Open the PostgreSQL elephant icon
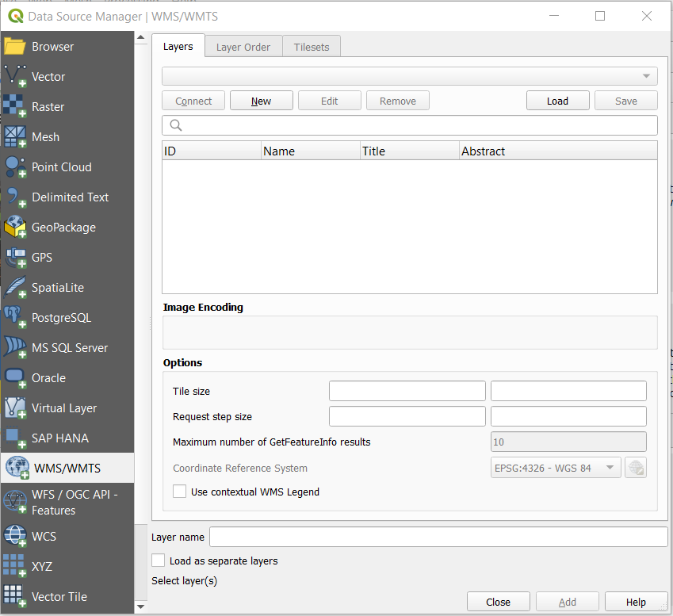673x616 pixels. tap(15, 318)
